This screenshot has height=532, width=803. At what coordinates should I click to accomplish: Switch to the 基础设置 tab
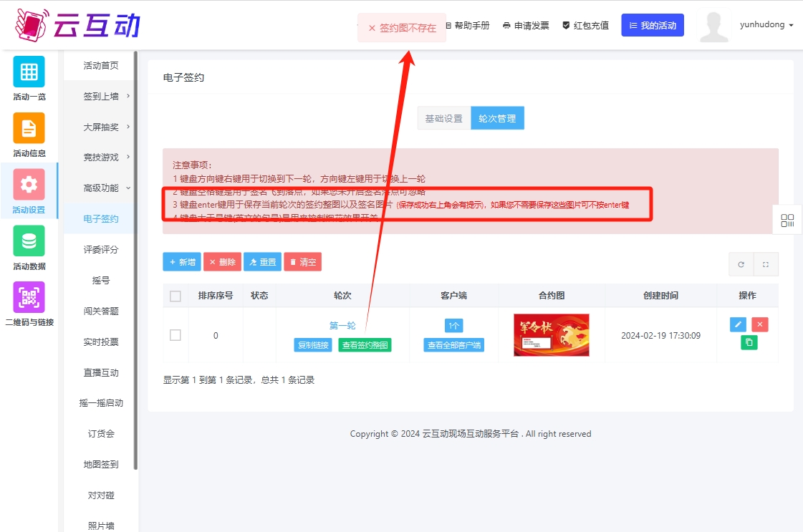pos(443,118)
